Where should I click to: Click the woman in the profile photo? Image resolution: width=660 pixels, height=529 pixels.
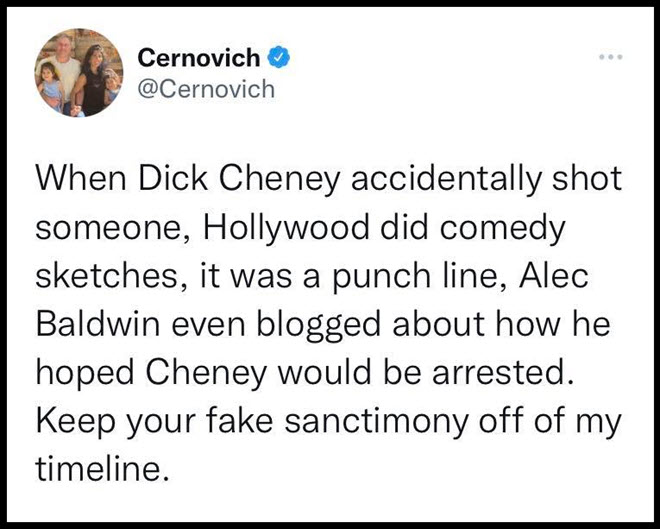(x=93, y=80)
